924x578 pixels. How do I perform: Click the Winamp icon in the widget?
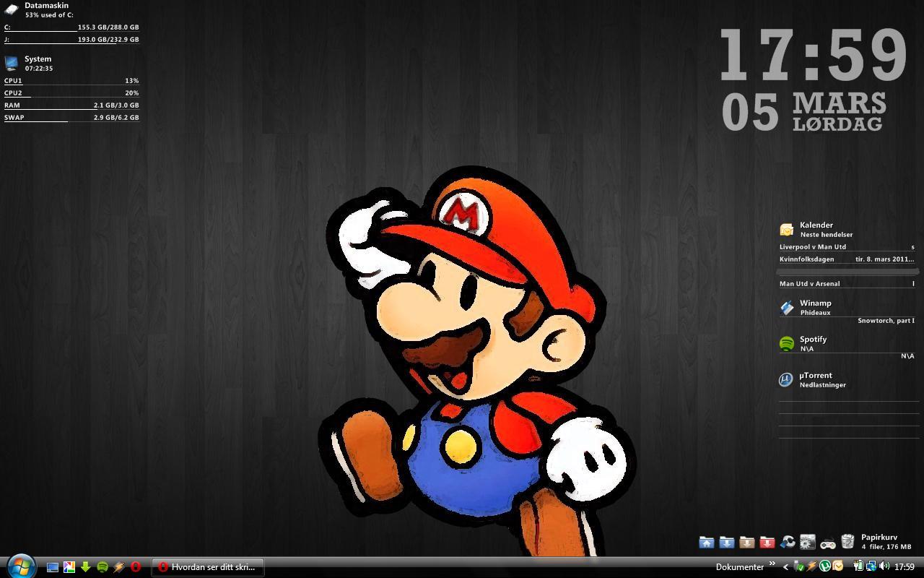[787, 308]
